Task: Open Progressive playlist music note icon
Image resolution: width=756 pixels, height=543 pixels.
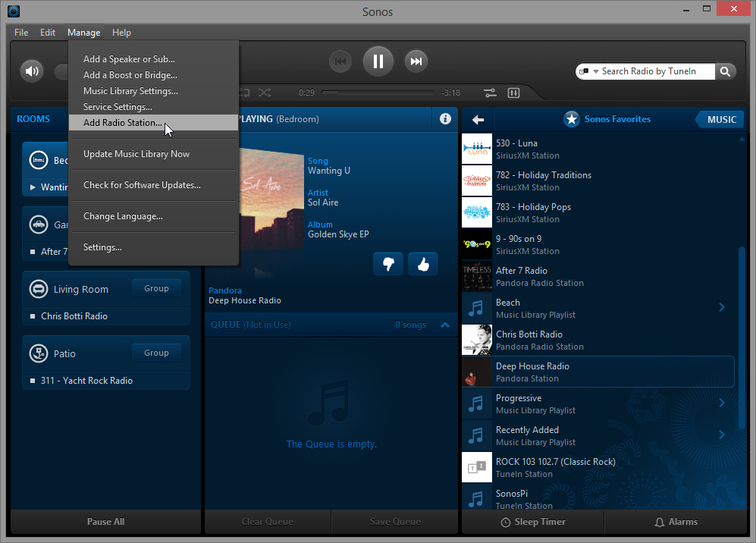Action: point(477,403)
